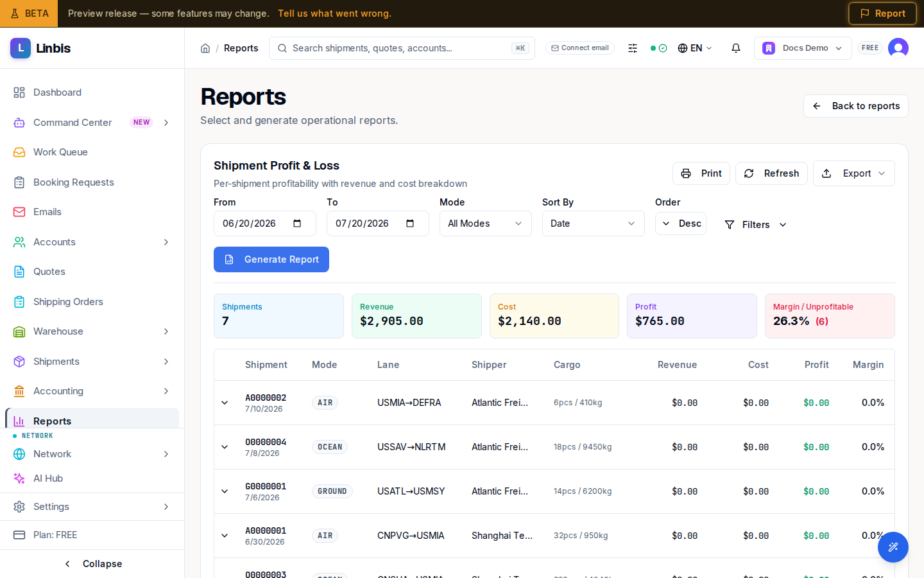
Task: Open the Export dropdown menu
Action: [854, 173]
